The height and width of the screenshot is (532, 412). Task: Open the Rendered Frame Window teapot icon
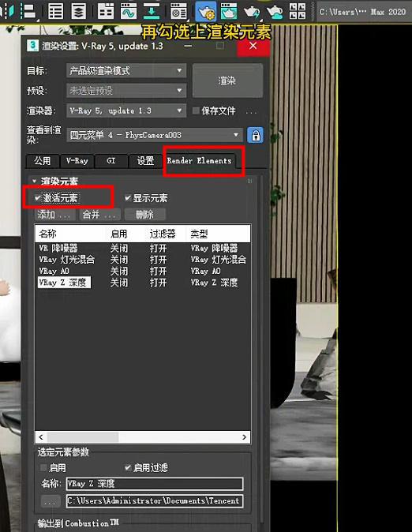coord(229,11)
